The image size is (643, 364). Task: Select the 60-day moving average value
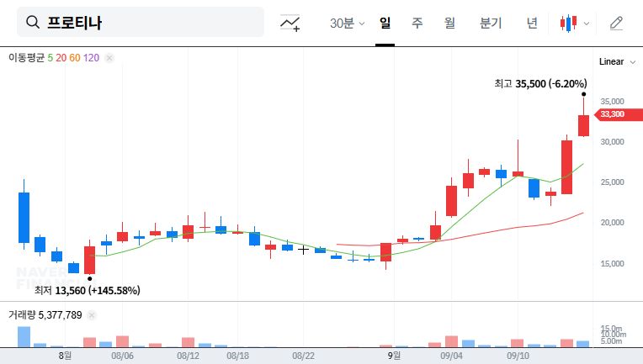click(x=75, y=58)
